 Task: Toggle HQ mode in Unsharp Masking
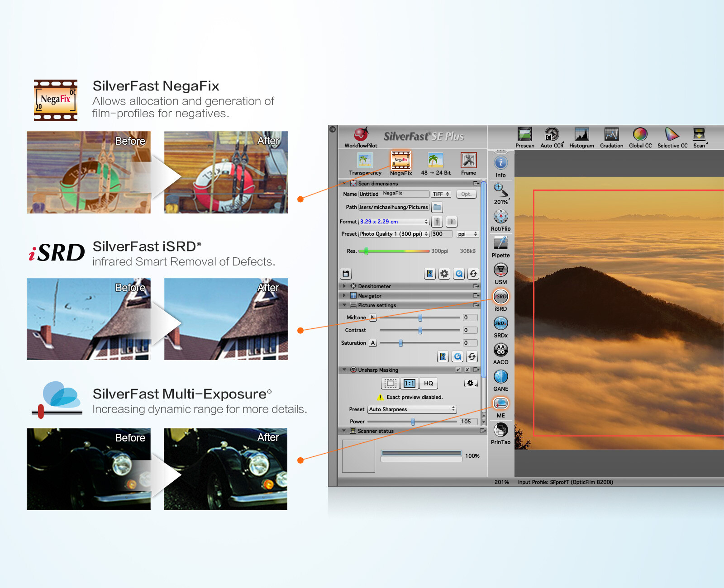428,384
